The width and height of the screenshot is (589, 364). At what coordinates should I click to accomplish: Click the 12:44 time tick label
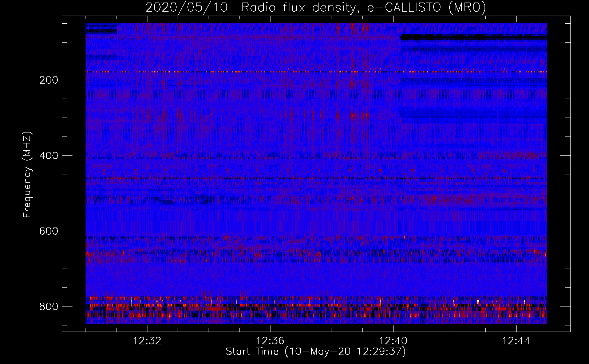coord(516,341)
